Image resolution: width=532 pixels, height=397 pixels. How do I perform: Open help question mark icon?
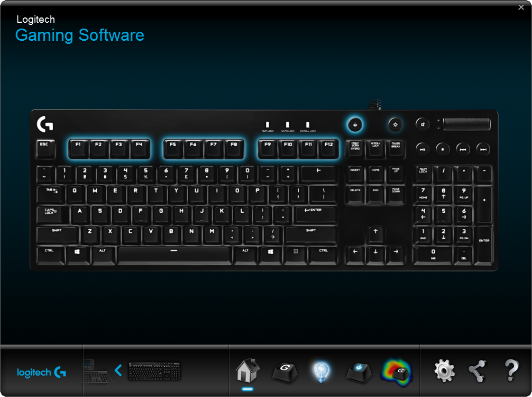[x=511, y=371]
